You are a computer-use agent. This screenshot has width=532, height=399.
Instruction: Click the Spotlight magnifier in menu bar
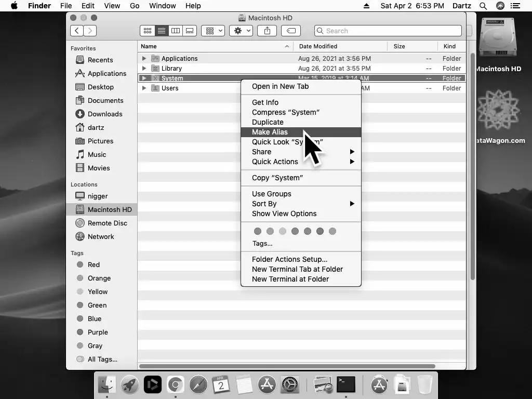coord(483,6)
